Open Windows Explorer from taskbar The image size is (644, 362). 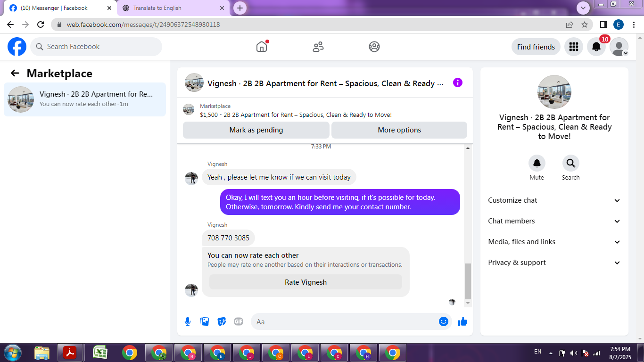(42, 353)
